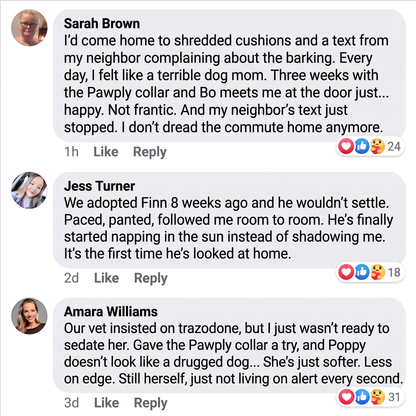Image resolution: width=416 pixels, height=416 pixels.
Task: Click care emoji reaction on Jess Turner's comment
Action: click(x=377, y=272)
